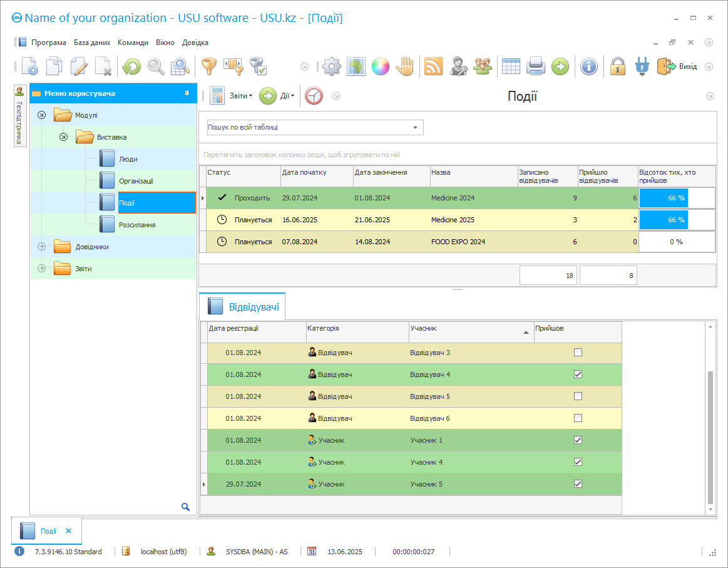Image resolution: width=728 pixels, height=568 pixels.
Task: Click the users group icon in toolbar
Action: [483, 66]
